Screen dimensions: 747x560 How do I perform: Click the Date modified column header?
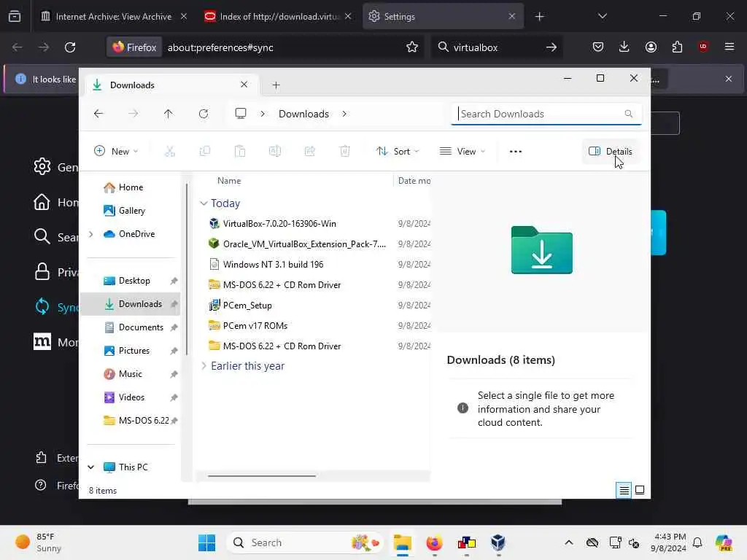[414, 181]
